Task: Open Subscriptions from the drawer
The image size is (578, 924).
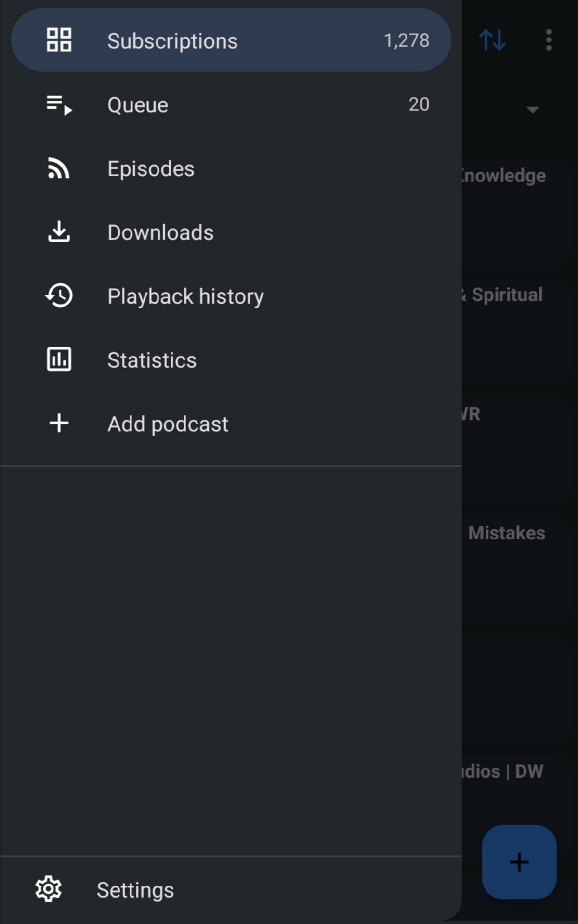Action: coord(172,41)
